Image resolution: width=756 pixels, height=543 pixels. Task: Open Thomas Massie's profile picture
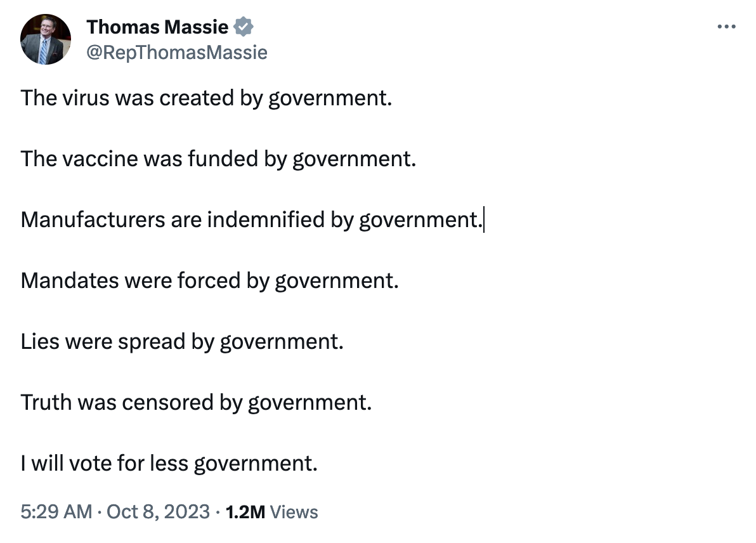[x=45, y=39]
